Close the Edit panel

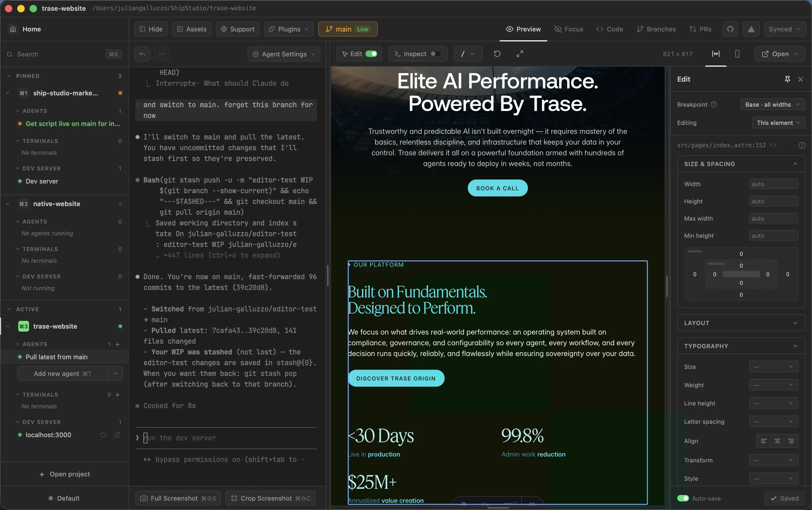pyautogui.click(x=800, y=79)
